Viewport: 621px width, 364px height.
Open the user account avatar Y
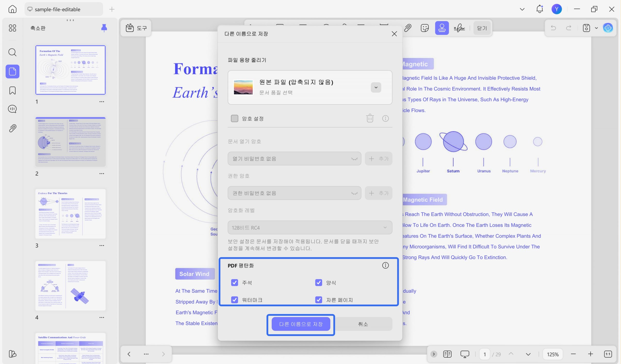pos(556,9)
